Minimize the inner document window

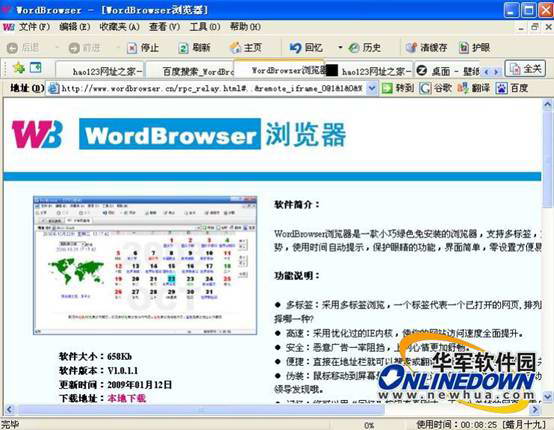point(521,27)
